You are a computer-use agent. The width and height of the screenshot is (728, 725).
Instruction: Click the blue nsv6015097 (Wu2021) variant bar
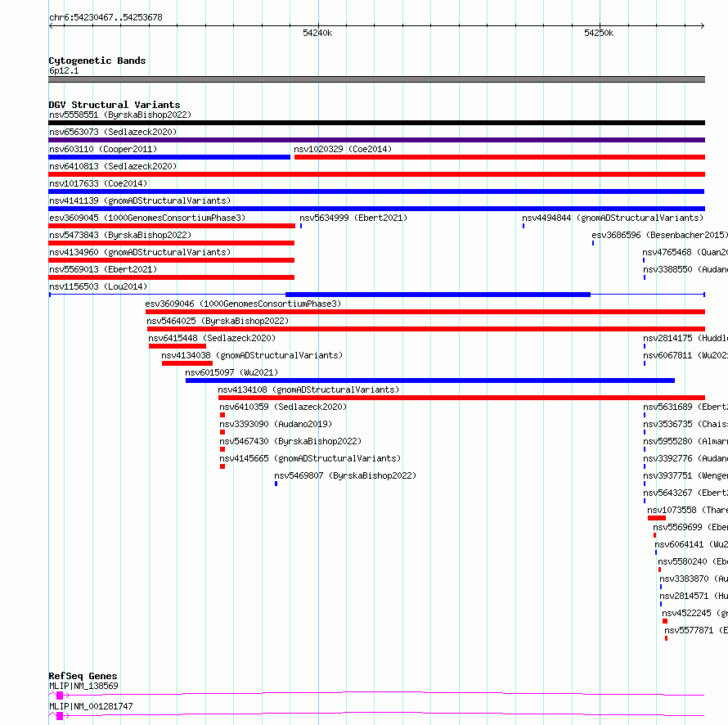(430, 381)
